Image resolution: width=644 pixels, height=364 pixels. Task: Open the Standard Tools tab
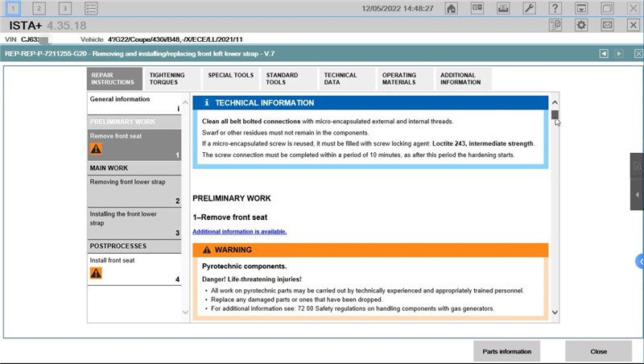pyautogui.click(x=289, y=78)
